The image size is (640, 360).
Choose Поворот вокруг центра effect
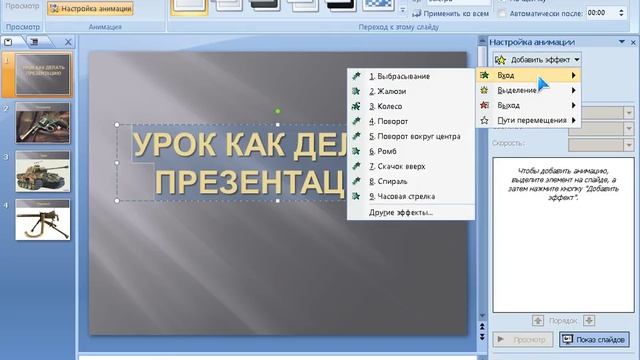click(411, 136)
